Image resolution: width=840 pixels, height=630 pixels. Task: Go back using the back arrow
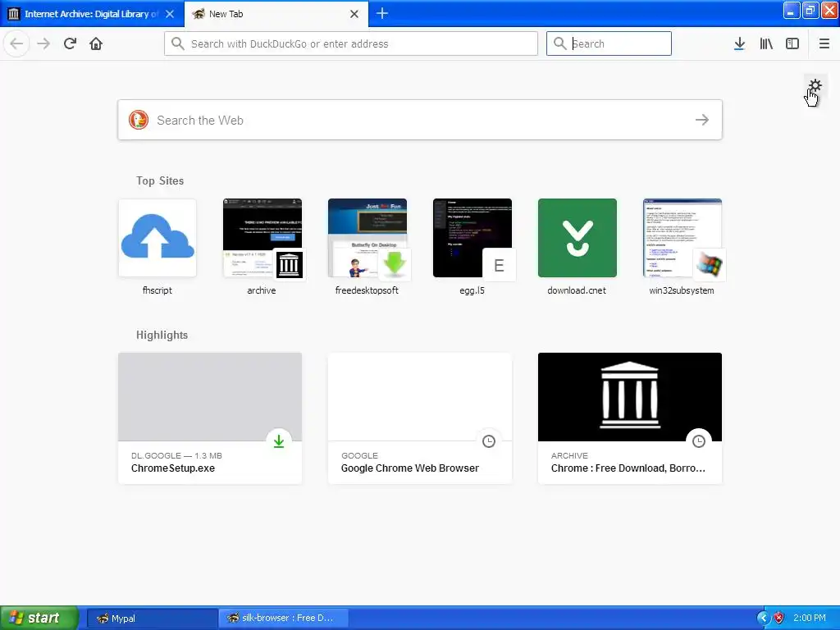[16, 43]
